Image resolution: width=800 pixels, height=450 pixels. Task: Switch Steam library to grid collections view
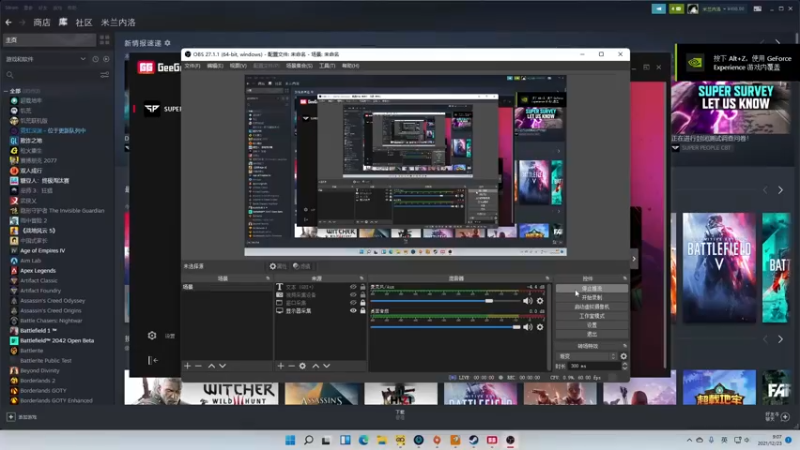[x=105, y=40]
